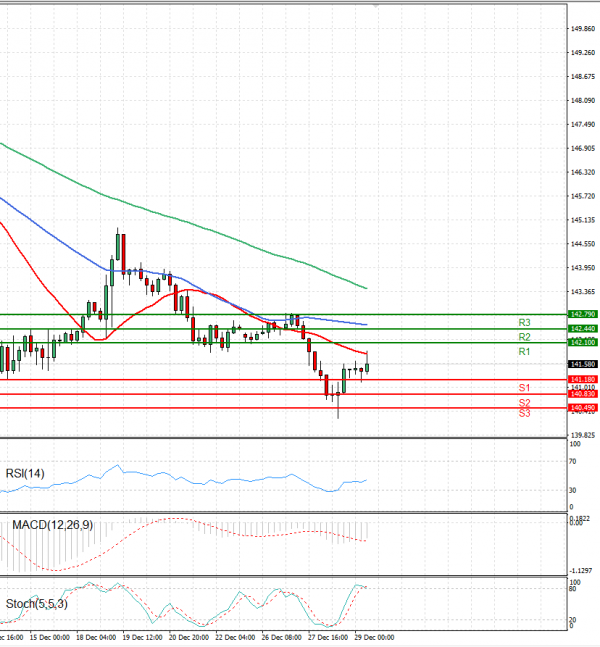Click the R3 resistance label

point(524,322)
